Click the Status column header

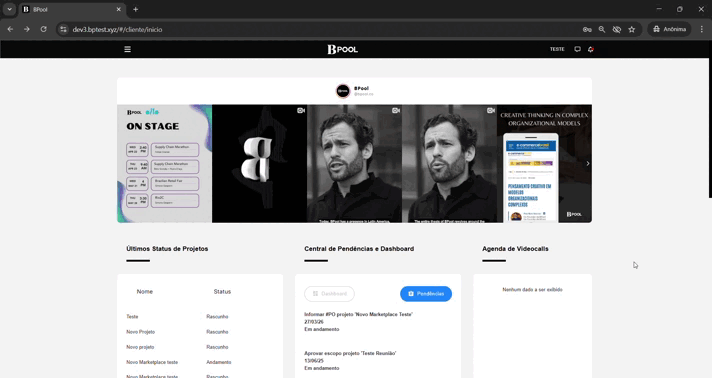pyautogui.click(x=222, y=292)
